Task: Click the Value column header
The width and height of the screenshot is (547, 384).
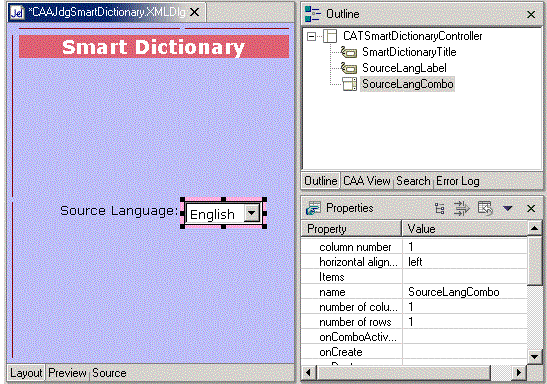Action: tap(464, 229)
